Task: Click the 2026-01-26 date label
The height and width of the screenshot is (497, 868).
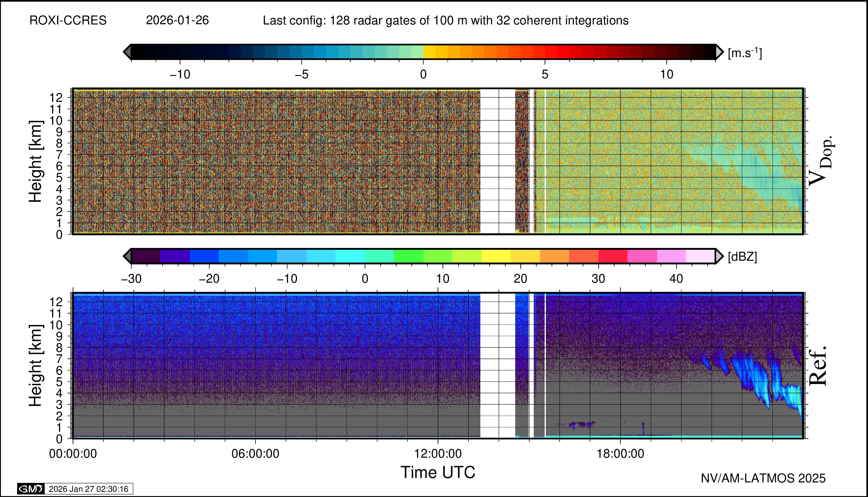Action: 177,21
